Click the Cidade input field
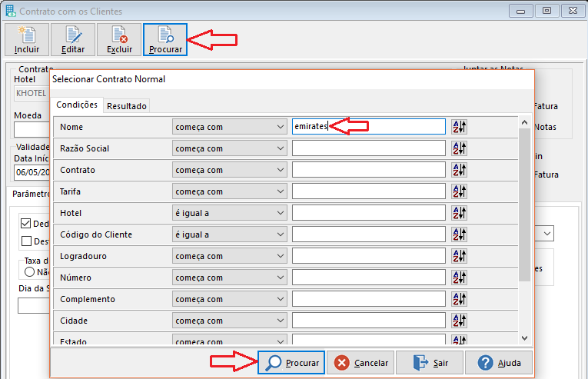 click(369, 321)
